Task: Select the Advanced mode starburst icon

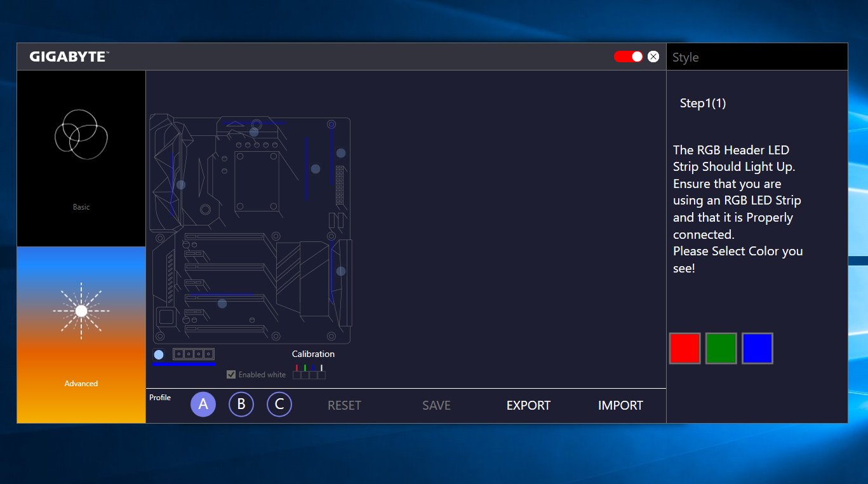Action: click(81, 311)
